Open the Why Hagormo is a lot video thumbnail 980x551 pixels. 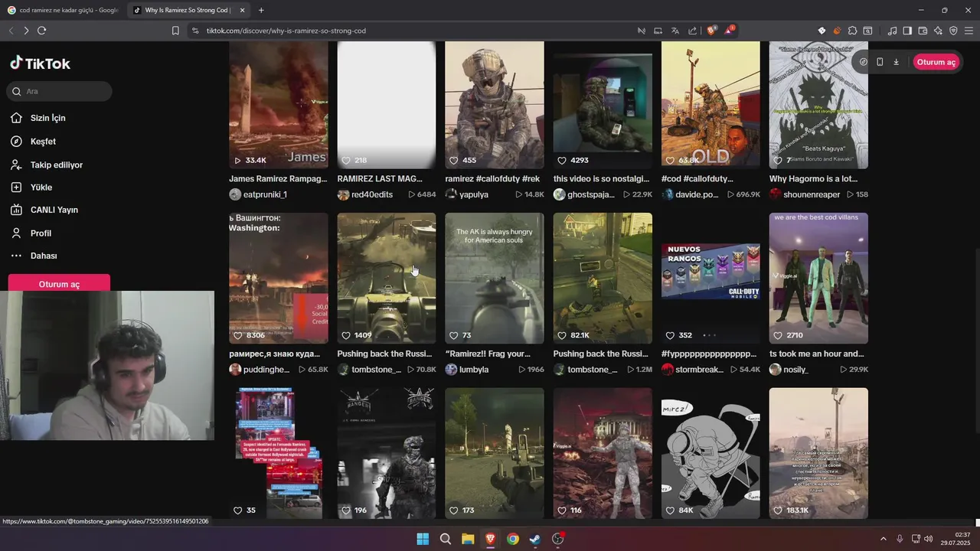[818, 105]
